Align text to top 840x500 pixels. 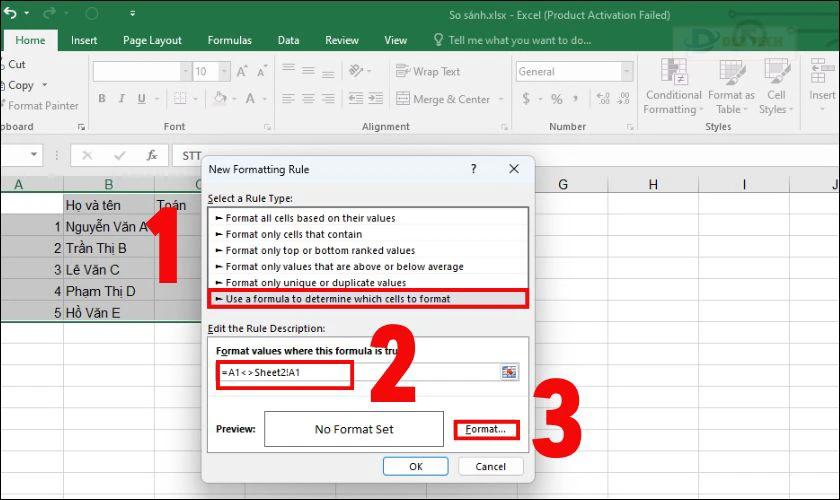tap(288, 69)
